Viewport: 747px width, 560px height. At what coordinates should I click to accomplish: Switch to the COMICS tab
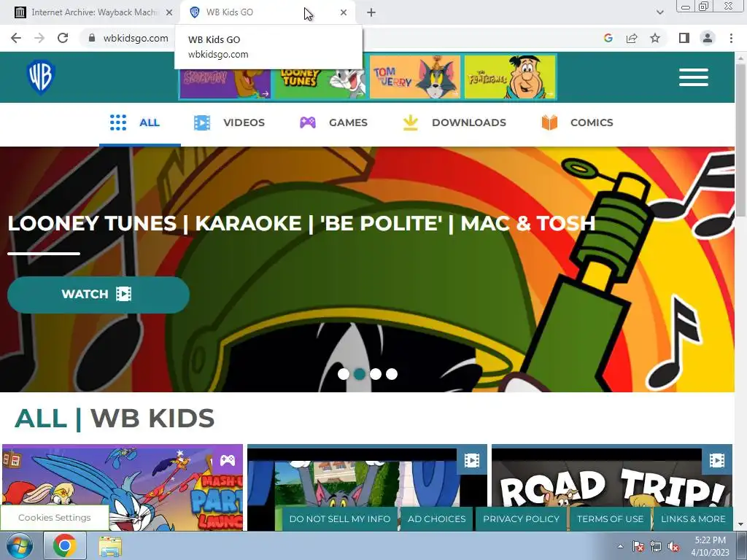pos(577,122)
